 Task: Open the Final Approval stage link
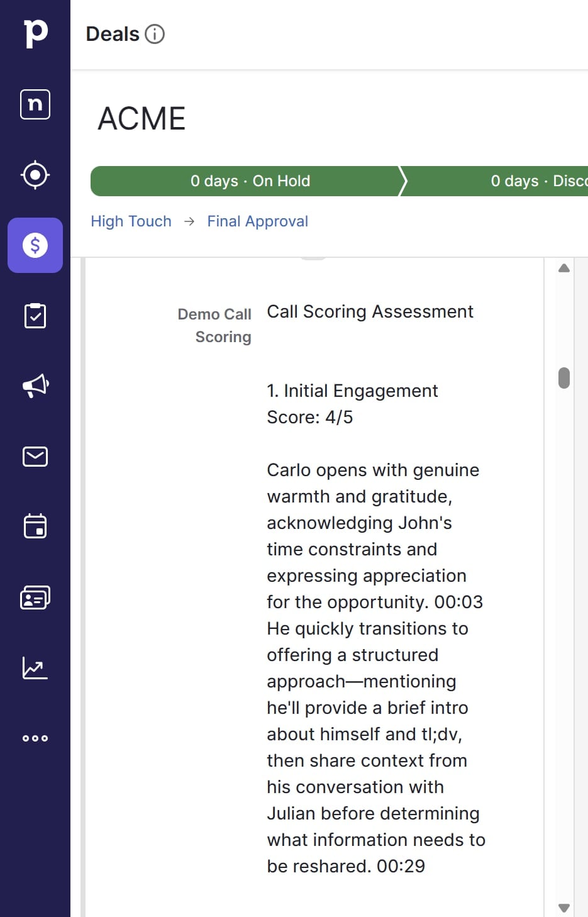(258, 221)
